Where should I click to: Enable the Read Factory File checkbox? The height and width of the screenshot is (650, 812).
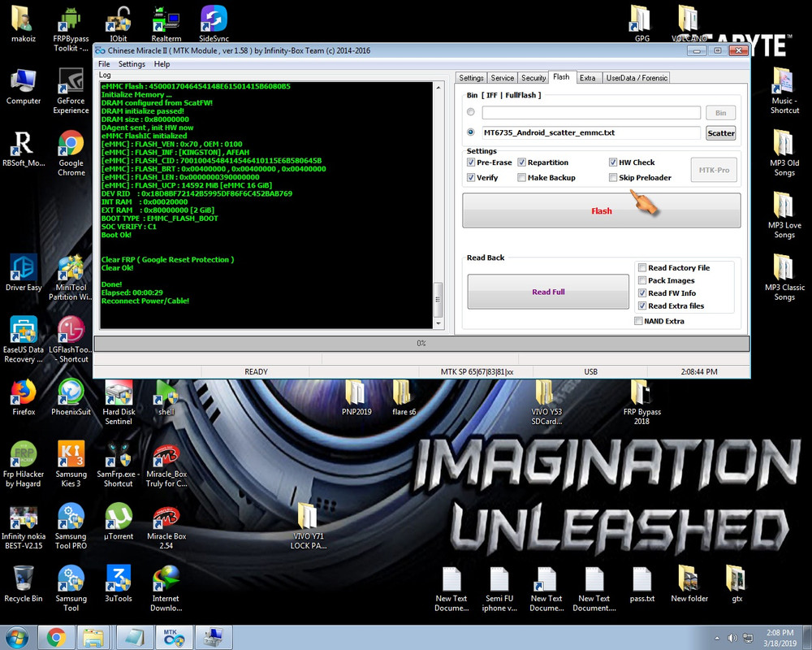[642, 267]
